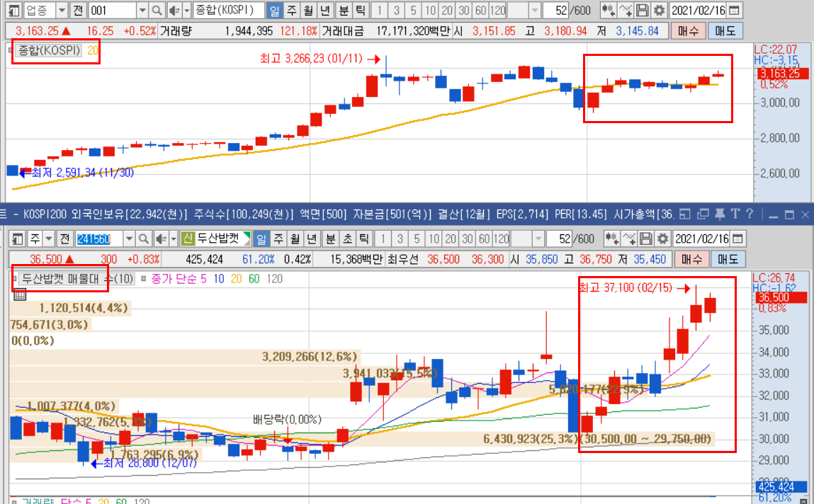
Task: Expand the 주 type dropdown in 두산밥캣 toolbar
Action: [x=49, y=239]
